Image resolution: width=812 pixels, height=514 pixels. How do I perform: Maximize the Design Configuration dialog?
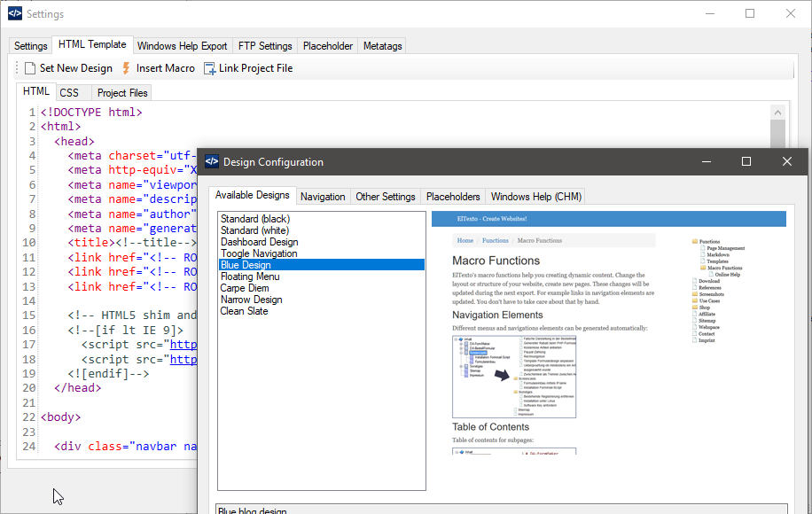(x=746, y=161)
